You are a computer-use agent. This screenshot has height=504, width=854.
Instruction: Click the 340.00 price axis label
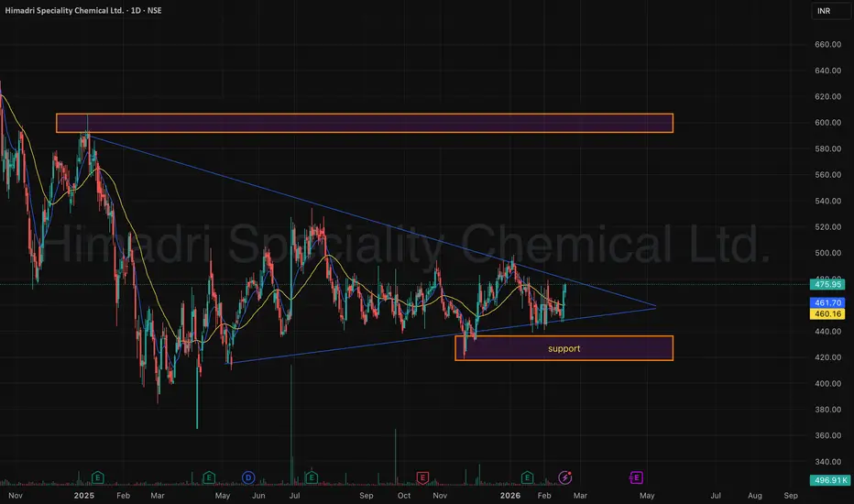(x=827, y=462)
